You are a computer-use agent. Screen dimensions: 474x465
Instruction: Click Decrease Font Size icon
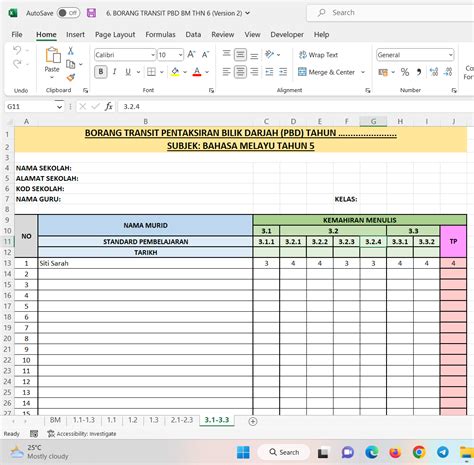coord(205,54)
